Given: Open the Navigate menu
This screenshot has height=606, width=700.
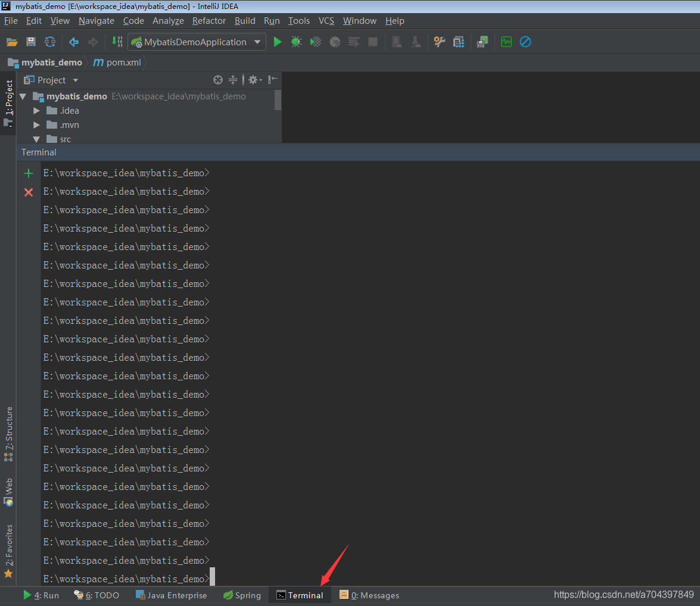Looking at the screenshot, I should click(97, 21).
